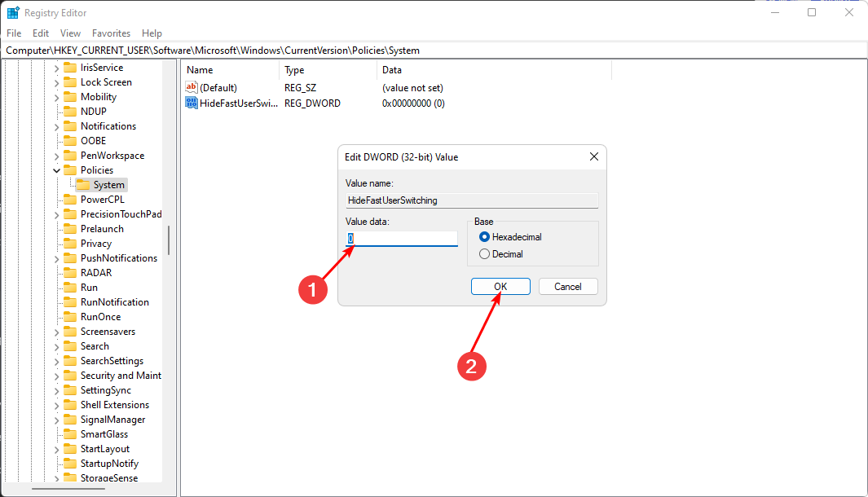Viewport: 868px width, 497px height.
Task: Click the Value data input field
Action: tap(403, 239)
